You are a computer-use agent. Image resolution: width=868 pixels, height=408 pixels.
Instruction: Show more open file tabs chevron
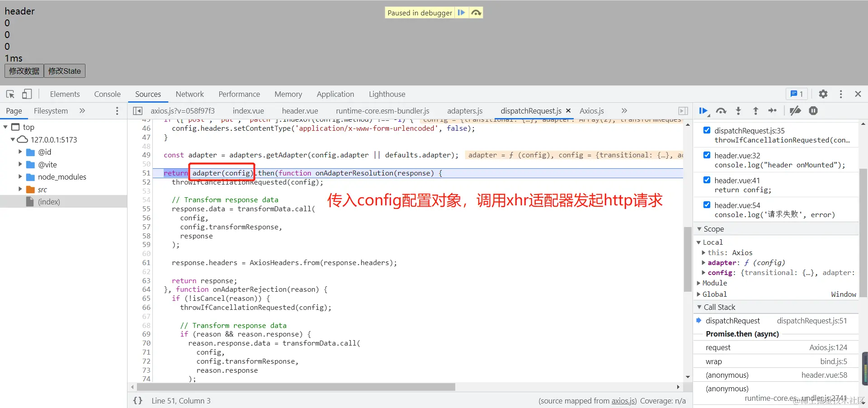coord(624,111)
